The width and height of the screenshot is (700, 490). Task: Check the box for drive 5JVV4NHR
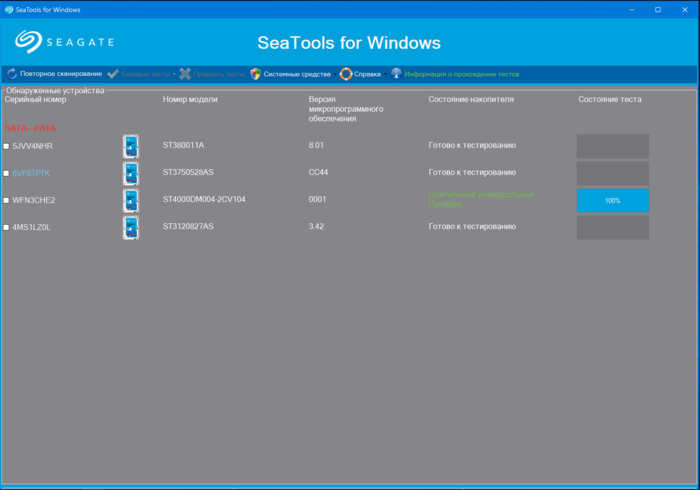coord(6,146)
